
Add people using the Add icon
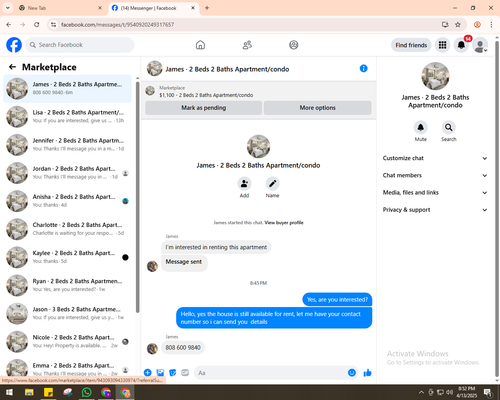(x=244, y=184)
